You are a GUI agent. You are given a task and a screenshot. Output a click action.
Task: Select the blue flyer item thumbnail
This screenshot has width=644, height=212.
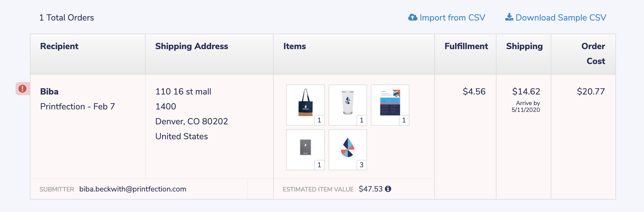(x=390, y=103)
